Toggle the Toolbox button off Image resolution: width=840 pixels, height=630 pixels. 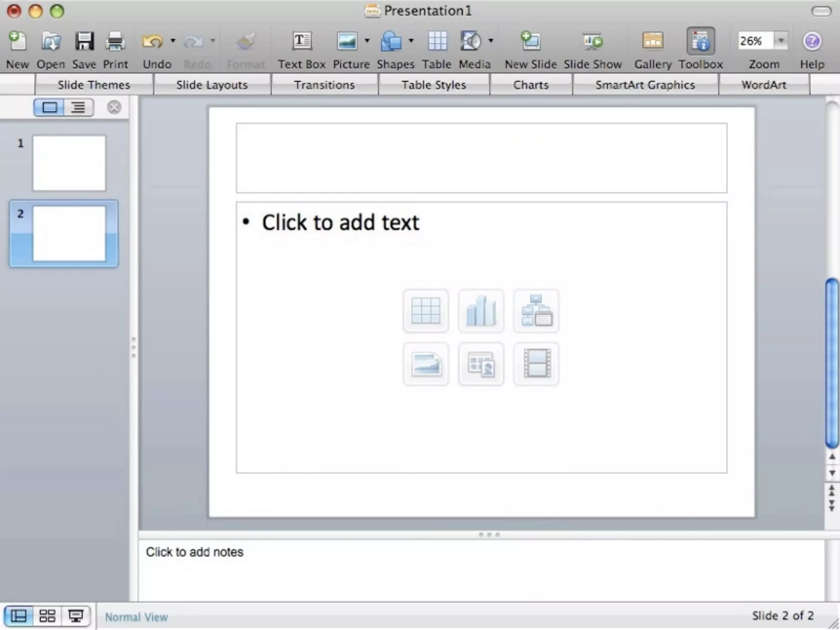701,41
